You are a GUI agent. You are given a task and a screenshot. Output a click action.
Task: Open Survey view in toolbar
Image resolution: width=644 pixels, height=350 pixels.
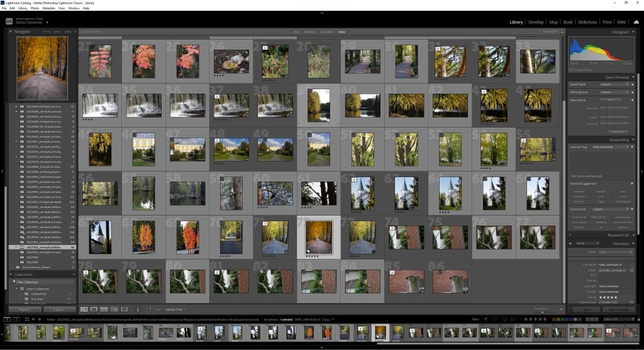113,309
